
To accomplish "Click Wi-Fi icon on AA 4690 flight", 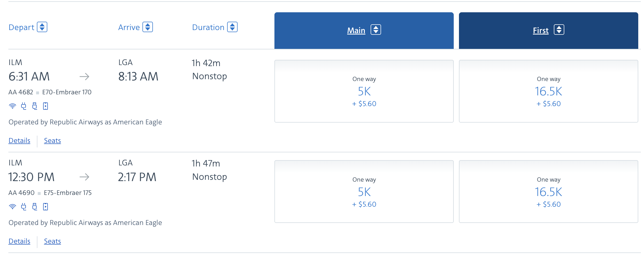I will (x=12, y=207).
